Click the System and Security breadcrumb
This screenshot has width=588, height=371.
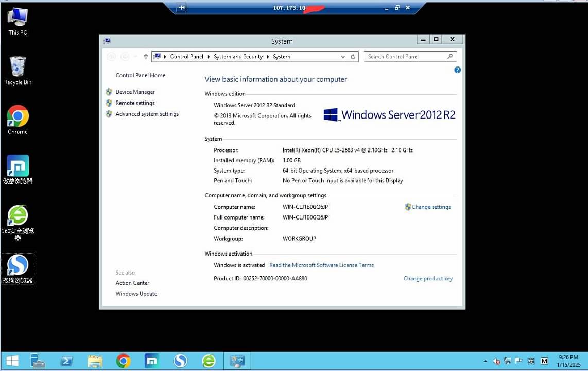238,56
